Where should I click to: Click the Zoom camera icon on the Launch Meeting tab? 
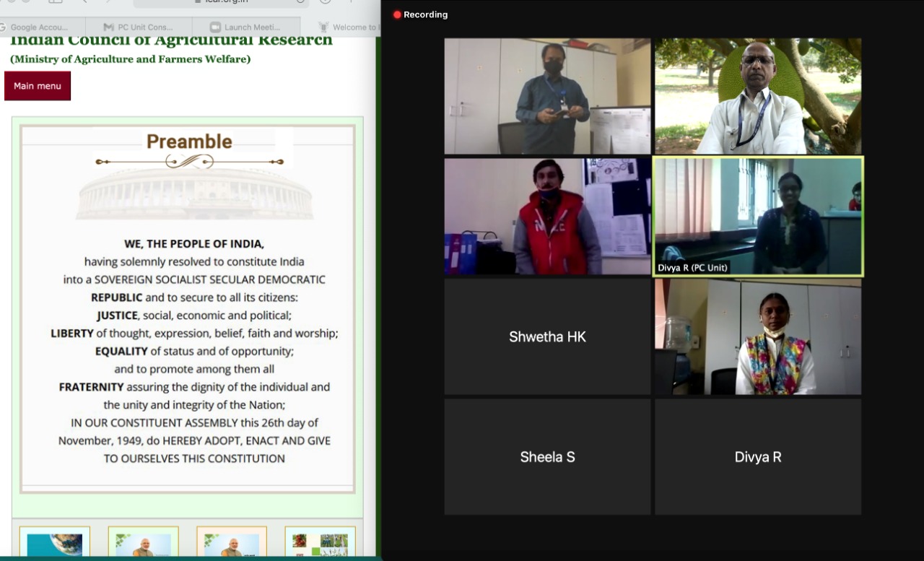[215, 27]
